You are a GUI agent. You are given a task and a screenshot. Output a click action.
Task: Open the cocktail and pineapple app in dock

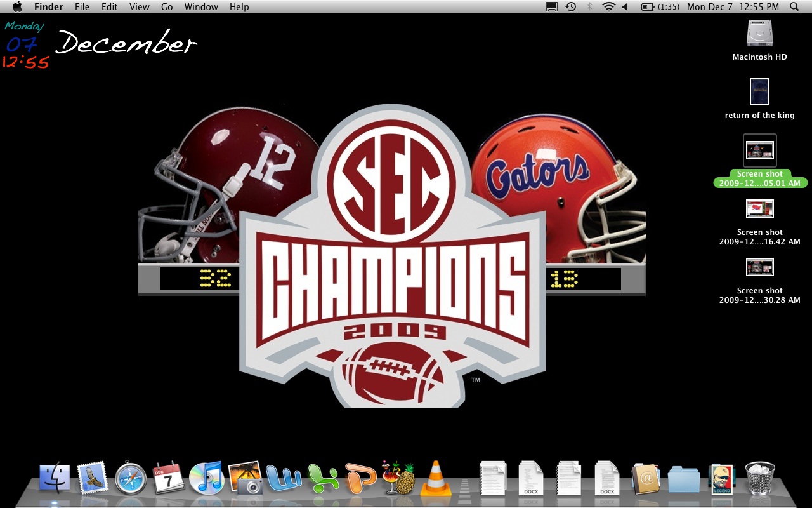tap(398, 478)
